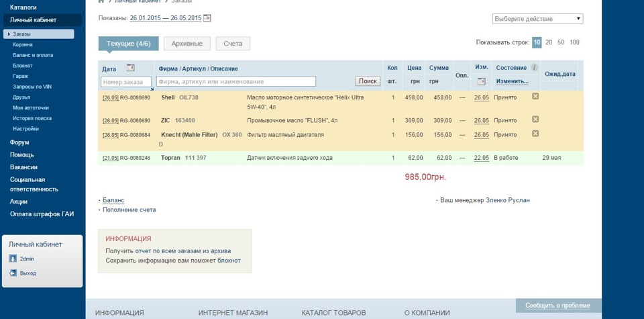The width and height of the screenshot is (644, 319).
Task: Click 22.05 changed date in Topran row
Action: pos(482,158)
